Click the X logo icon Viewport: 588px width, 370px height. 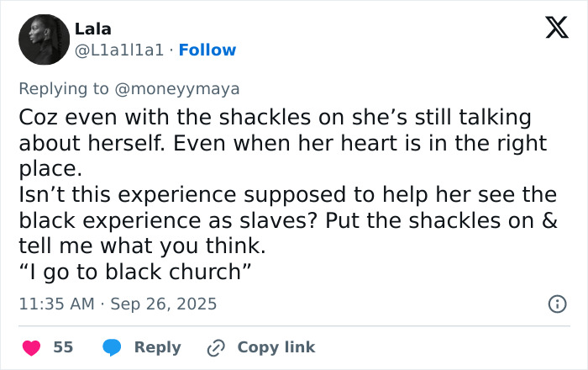tap(551, 29)
